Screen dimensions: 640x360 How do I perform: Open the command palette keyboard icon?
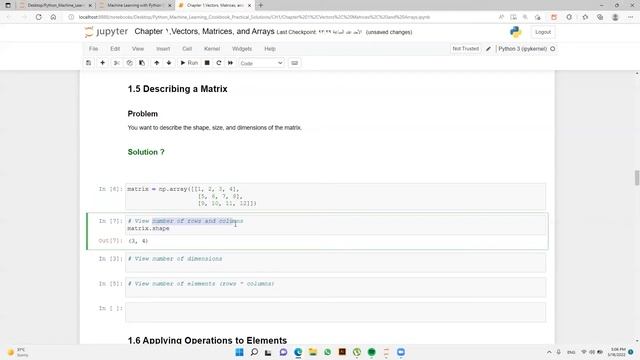coord(294,63)
